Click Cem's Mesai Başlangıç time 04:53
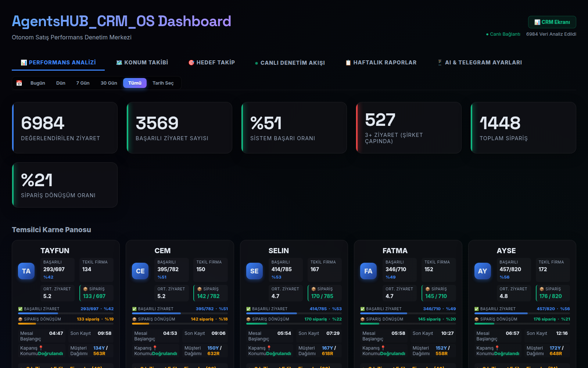The height and width of the screenshot is (368, 588). 170,333
